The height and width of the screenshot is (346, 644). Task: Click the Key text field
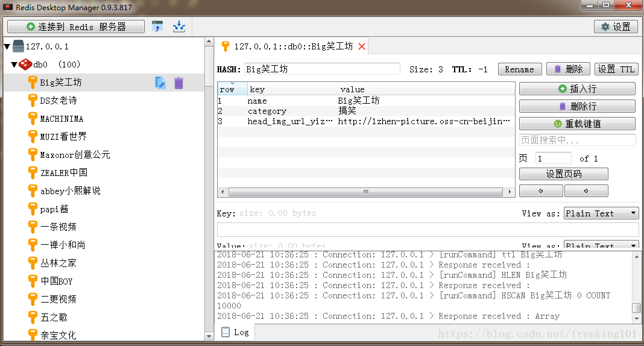coord(428,230)
